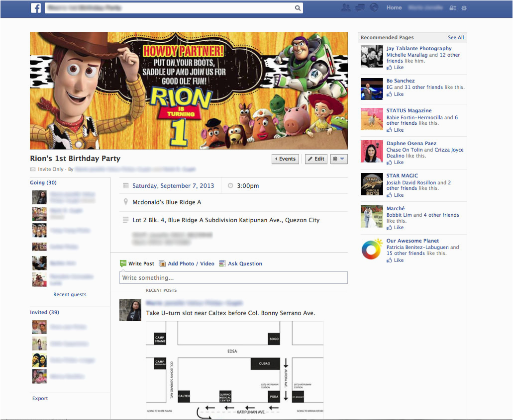513x420 pixels.
Task: Click the 3:00pm event time text
Action: pyautogui.click(x=248, y=186)
